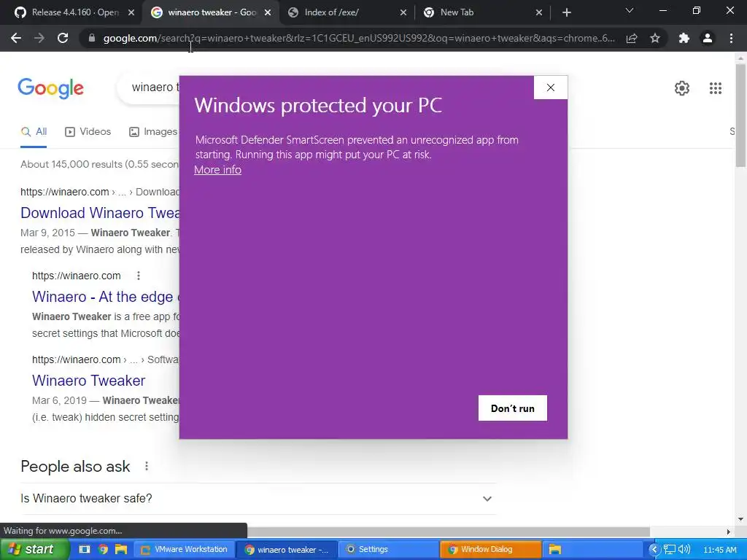Click the 11:45 AM taskbar clock

(720, 550)
